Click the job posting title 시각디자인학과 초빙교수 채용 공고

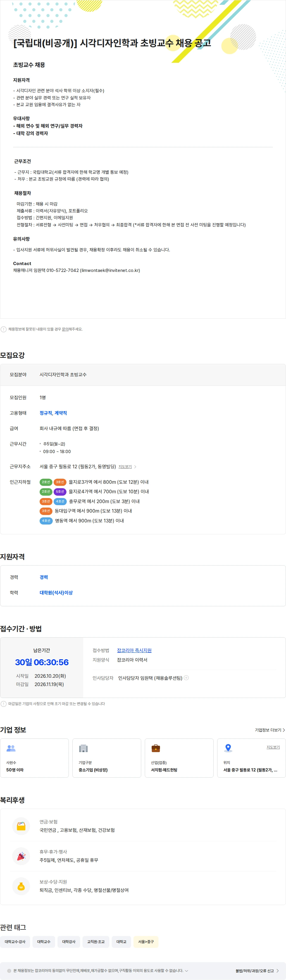[x=112, y=43]
